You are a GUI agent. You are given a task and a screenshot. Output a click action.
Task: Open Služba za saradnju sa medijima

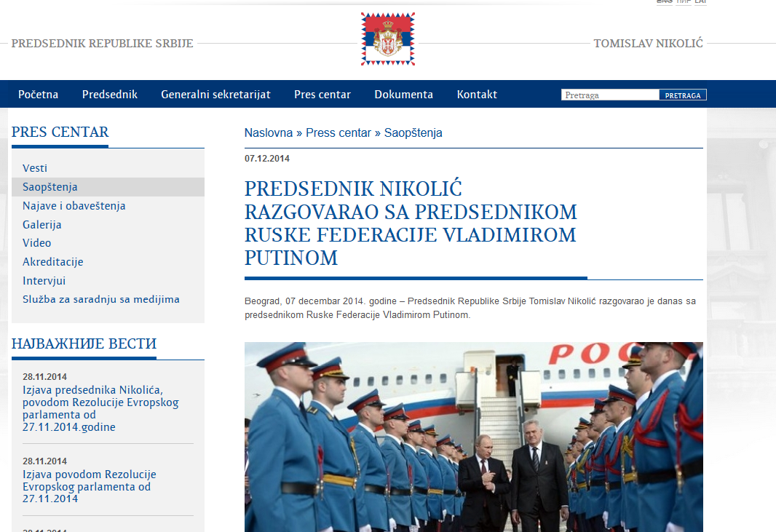tap(101, 299)
